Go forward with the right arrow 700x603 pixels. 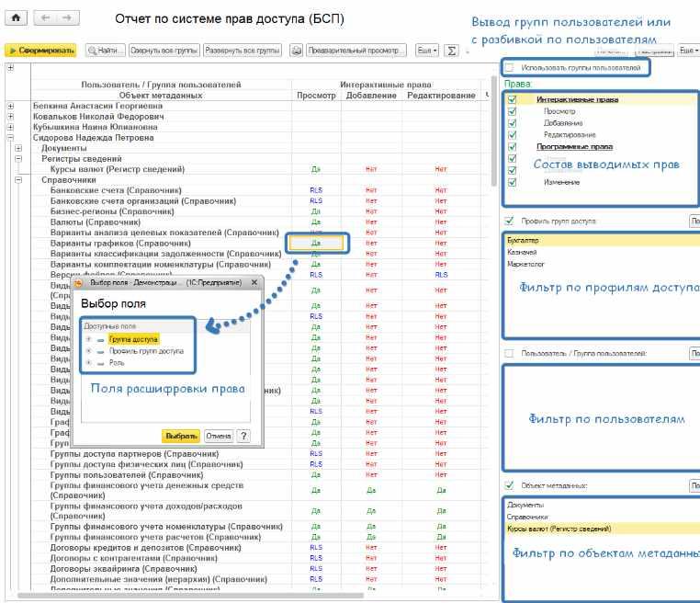[x=67, y=17]
